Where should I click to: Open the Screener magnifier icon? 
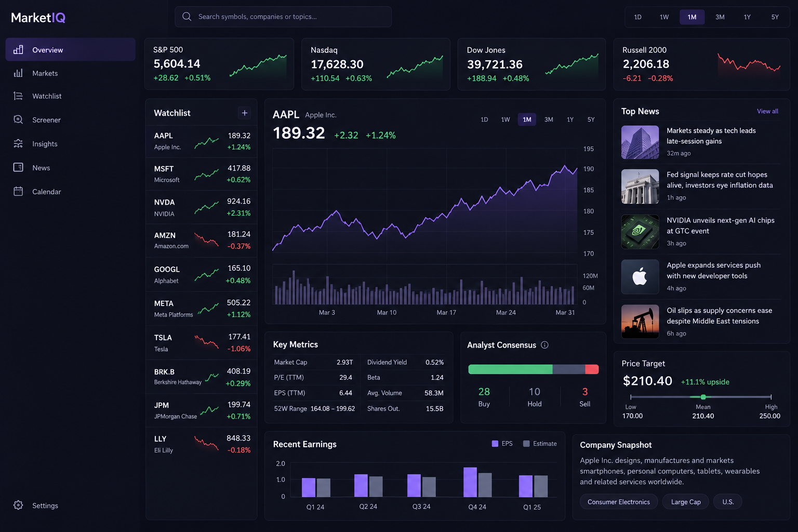click(18, 119)
